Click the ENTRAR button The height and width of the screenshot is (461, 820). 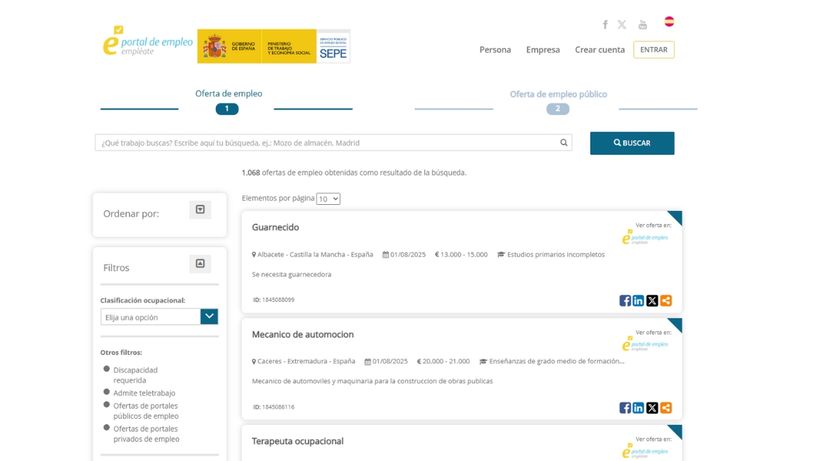[653, 50]
